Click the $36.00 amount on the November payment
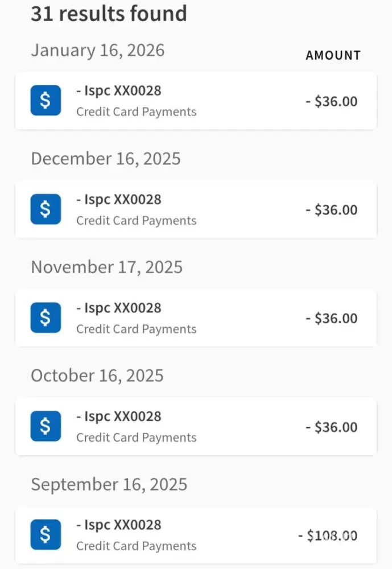The image size is (392, 569). tap(332, 319)
